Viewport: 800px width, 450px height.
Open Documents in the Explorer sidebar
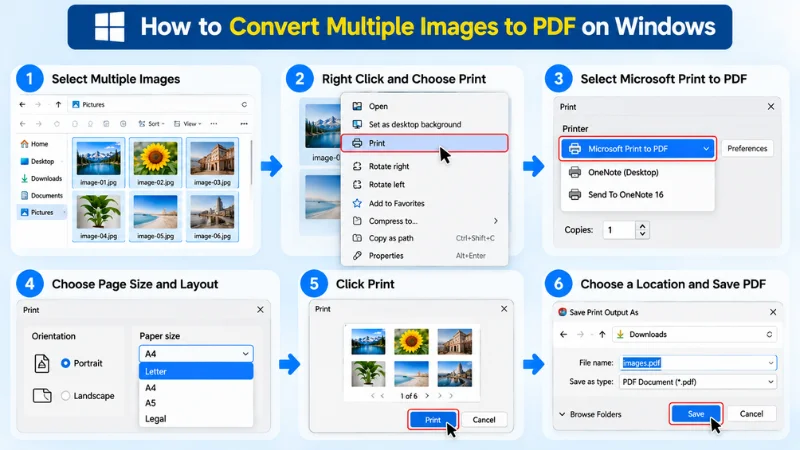coord(41,195)
